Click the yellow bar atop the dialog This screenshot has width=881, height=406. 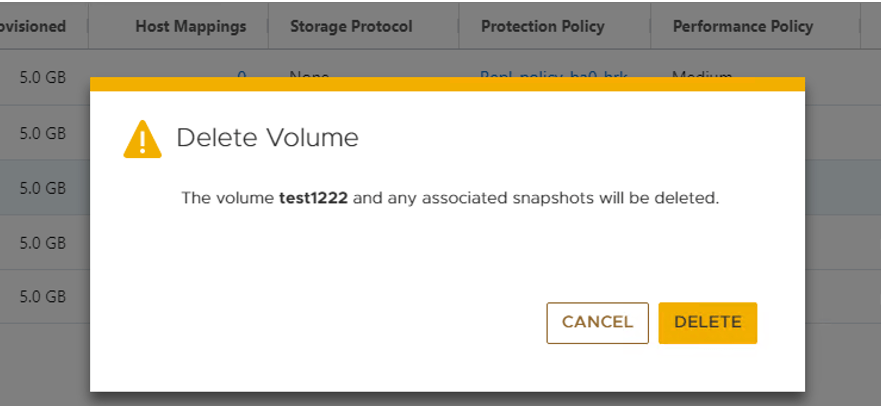[447, 84]
